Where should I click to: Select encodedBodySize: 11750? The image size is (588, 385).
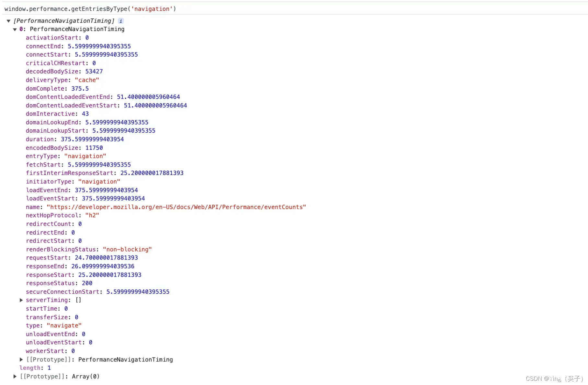[x=64, y=148]
